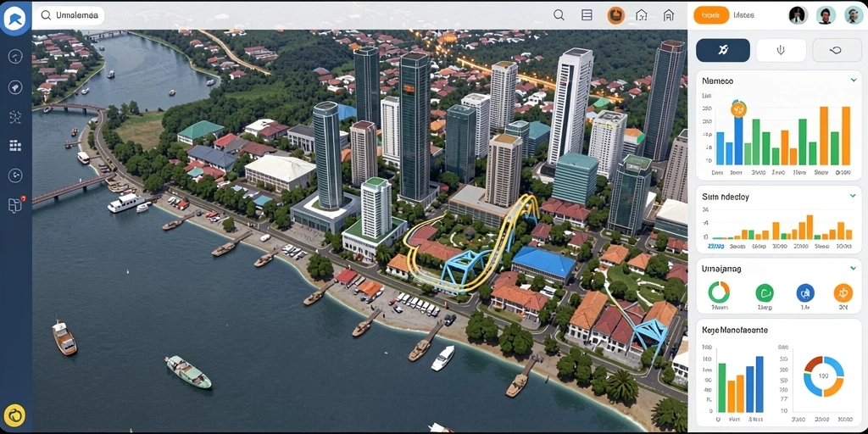This screenshot has height=434, width=868.
Task: Select the orange highlighted tab in the panel header
Action: click(711, 15)
